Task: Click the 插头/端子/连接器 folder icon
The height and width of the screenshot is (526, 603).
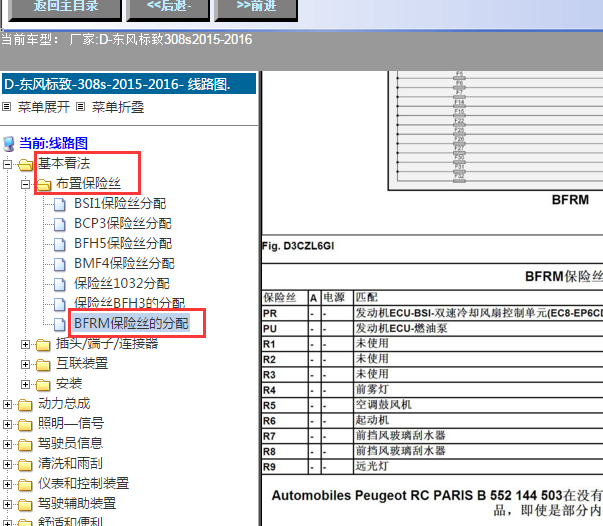Action: click(43, 345)
